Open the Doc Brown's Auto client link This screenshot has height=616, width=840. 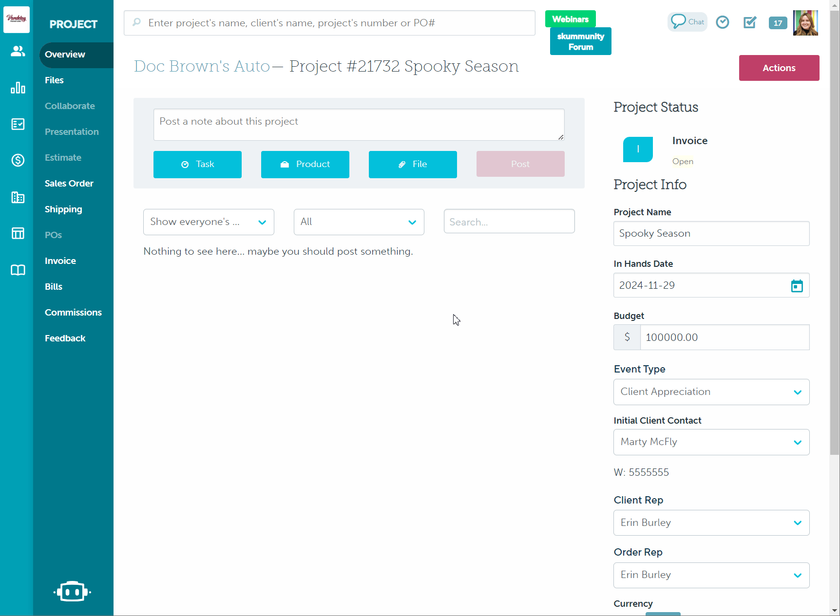point(201,66)
